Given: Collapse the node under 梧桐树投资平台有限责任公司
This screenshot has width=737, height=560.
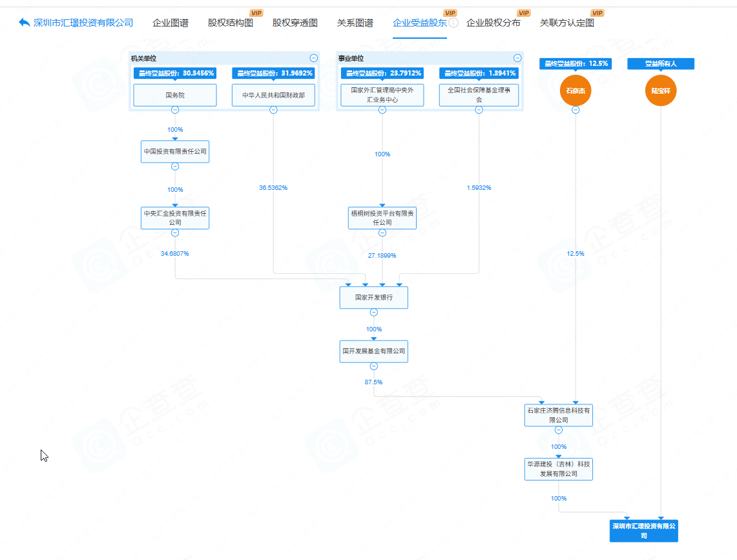Looking at the screenshot, I should click(382, 233).
